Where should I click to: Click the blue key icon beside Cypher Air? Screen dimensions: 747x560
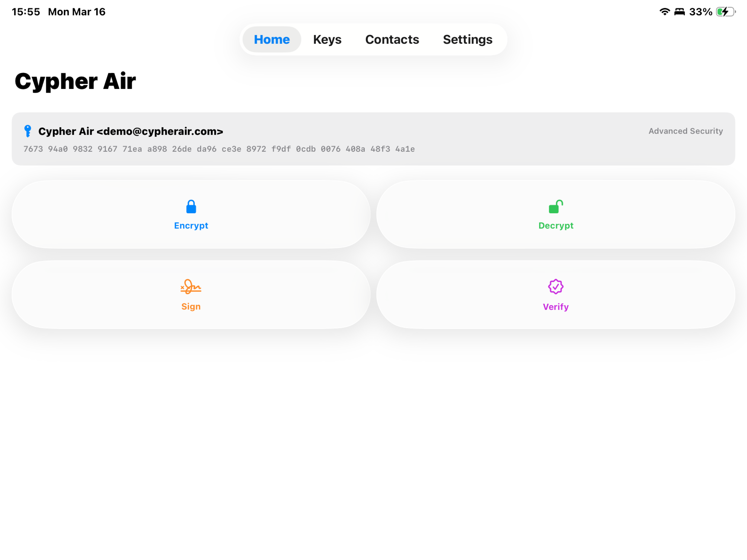click(28, 131)
